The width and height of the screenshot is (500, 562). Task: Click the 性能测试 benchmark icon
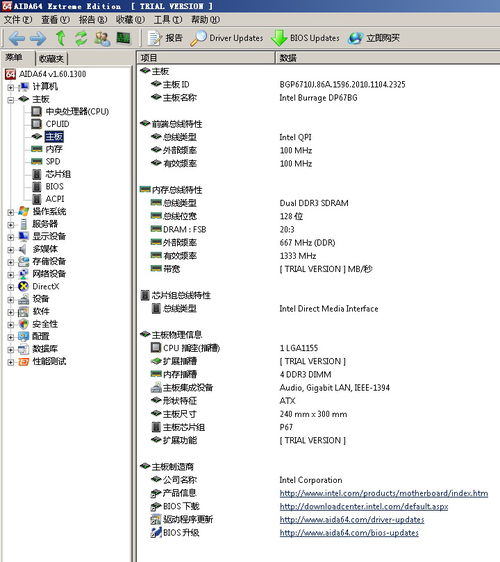(24, 362)
